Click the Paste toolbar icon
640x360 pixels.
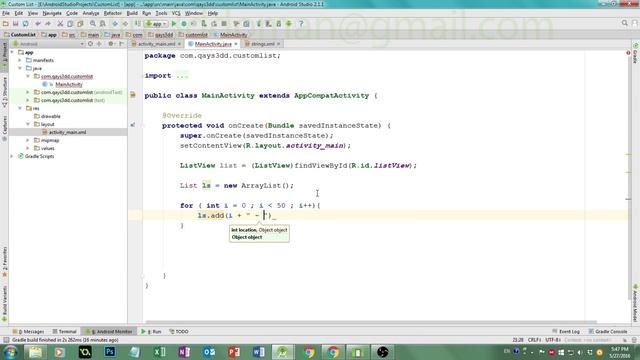pos(80,24)
